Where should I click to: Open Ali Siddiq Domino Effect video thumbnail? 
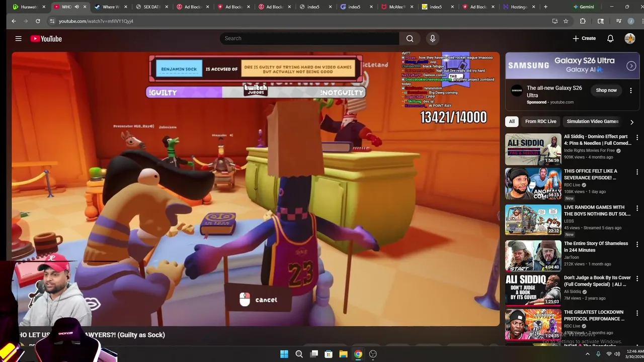[x=533, y=149]
